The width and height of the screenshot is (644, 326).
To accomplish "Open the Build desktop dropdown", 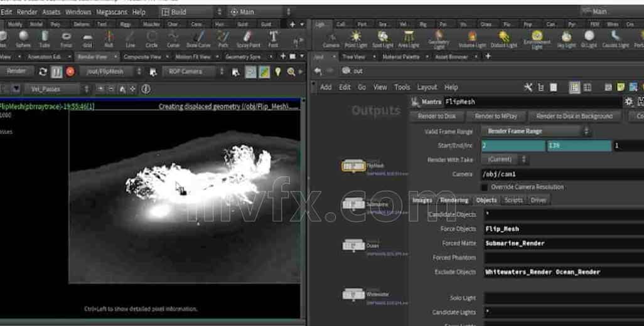I will [192, 12].
